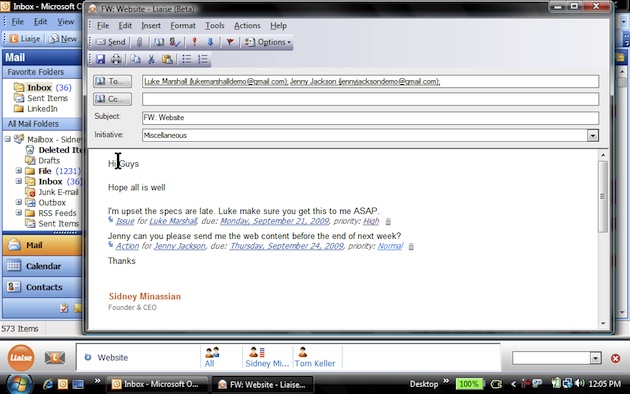Close the Liaise bar with red X
630x394 pixels.
click(x=615, y=358)
